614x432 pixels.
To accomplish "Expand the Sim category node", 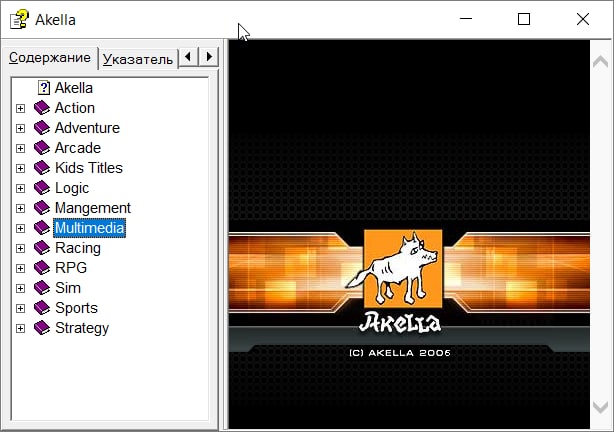I will pyautogui.click(x=20, y=288).
